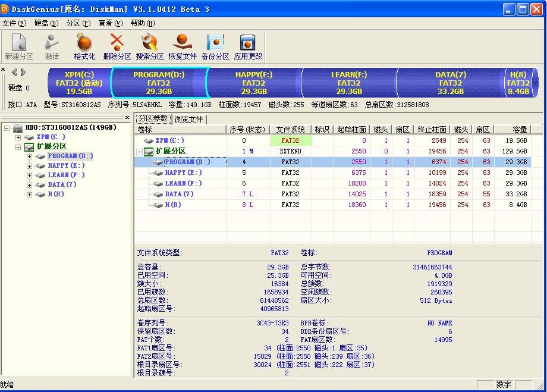Click the volume serial 3C43-73E3
The width and height of the screenshot is (547, 392).
point(272,323)
